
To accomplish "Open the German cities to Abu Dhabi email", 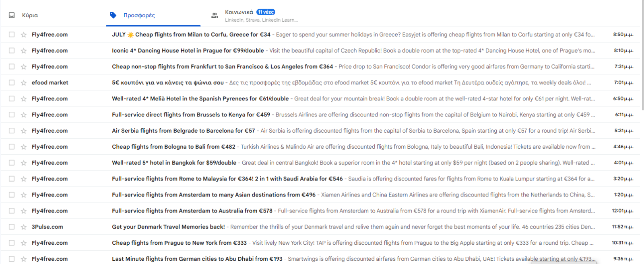I will click(x=197, y=259).
